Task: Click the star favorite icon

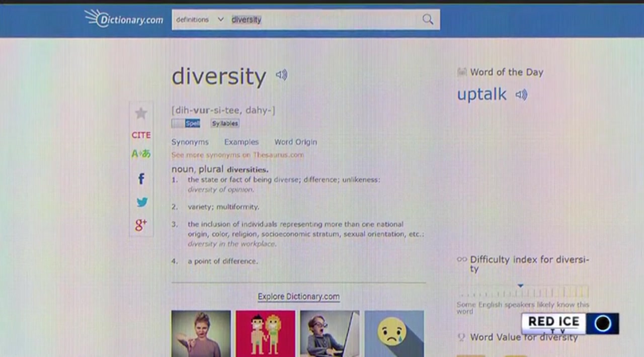Action: click(141, 114)
